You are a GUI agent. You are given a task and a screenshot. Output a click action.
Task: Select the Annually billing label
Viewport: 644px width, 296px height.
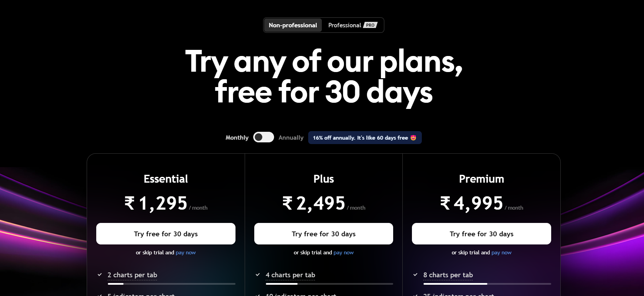(291, 138)
